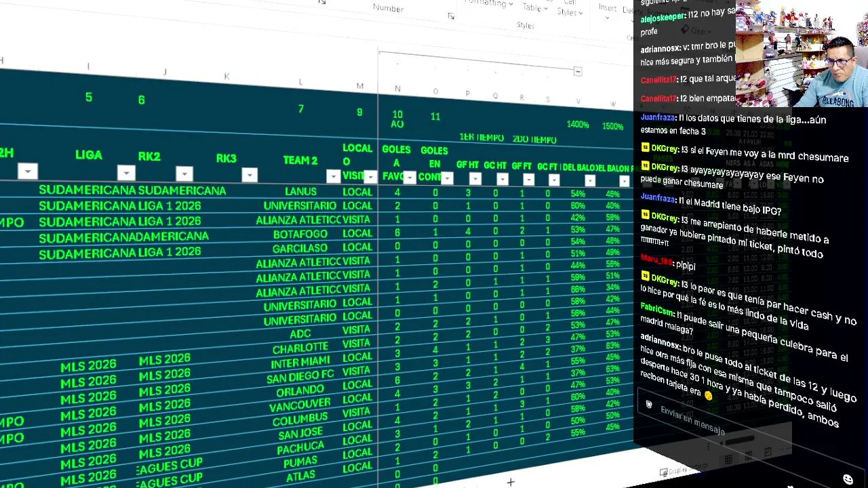
Task: Select the ORLANDO team cell
Action: click(300, 391)
